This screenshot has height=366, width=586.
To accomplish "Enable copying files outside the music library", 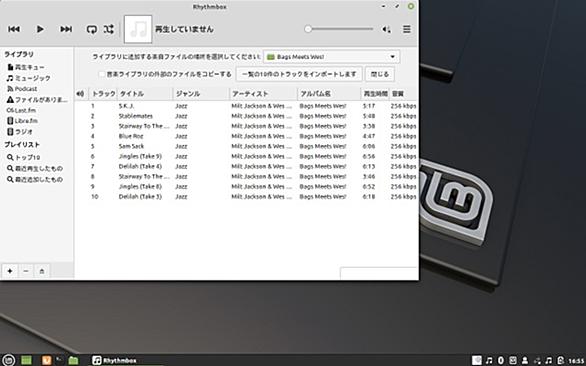I will tap(102, 74).
